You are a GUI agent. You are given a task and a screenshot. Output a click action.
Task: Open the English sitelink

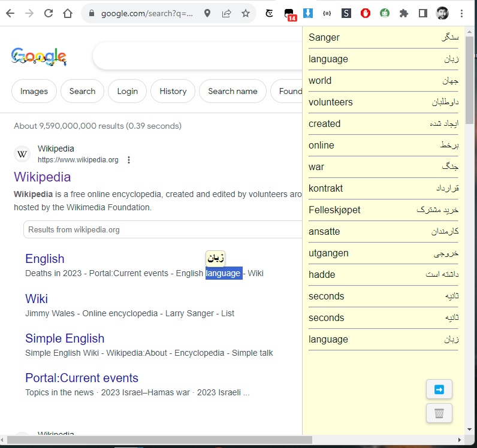click(45, 259)
